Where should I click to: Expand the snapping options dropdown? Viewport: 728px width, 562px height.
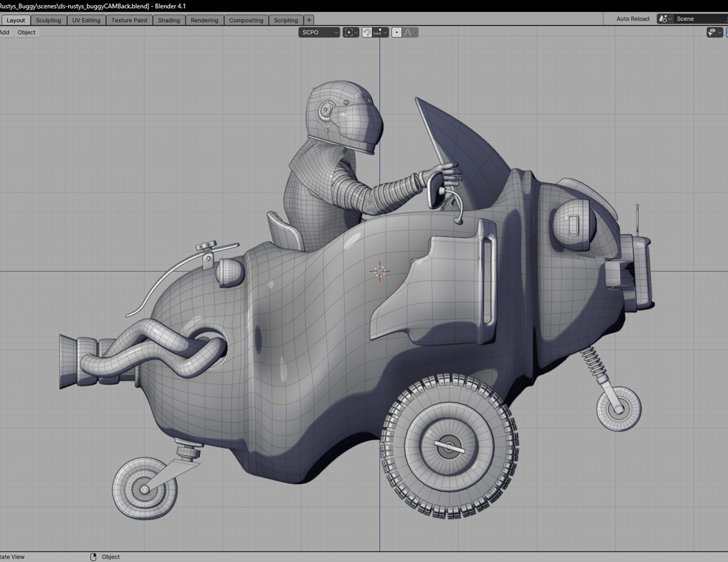pyautogui.click(x=381, y=33)
